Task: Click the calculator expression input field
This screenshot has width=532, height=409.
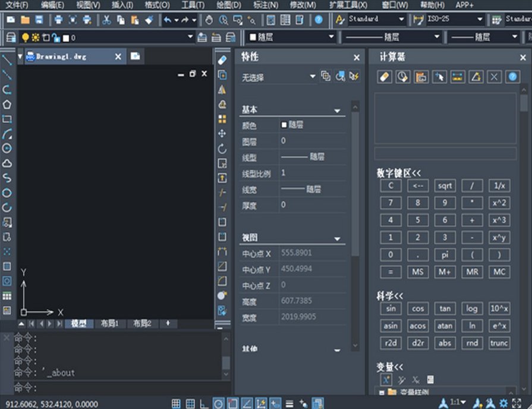Action: pos(445,153)
